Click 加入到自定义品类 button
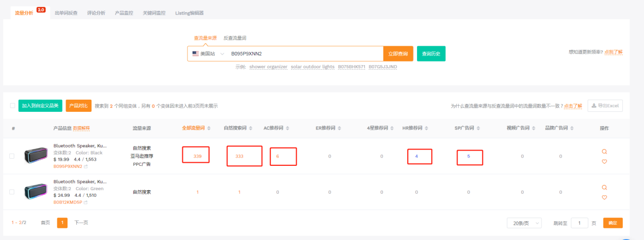 point(40,106)
